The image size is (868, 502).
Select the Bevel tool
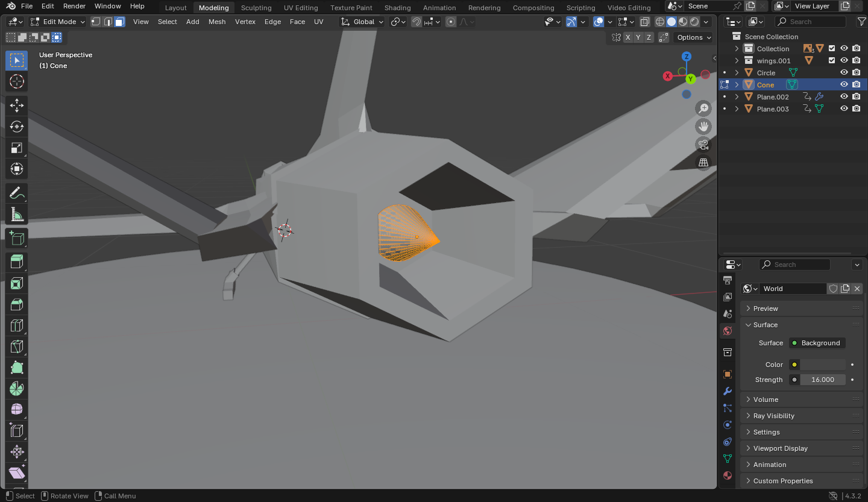tap(17, 305)
